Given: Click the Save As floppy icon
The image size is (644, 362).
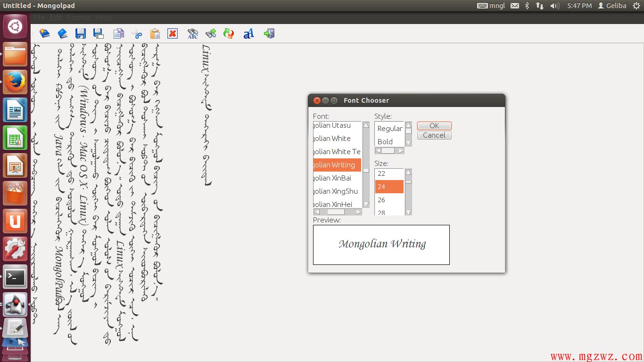Looking at the screenshot, I should pyautogui.click(x=99, y=33).
